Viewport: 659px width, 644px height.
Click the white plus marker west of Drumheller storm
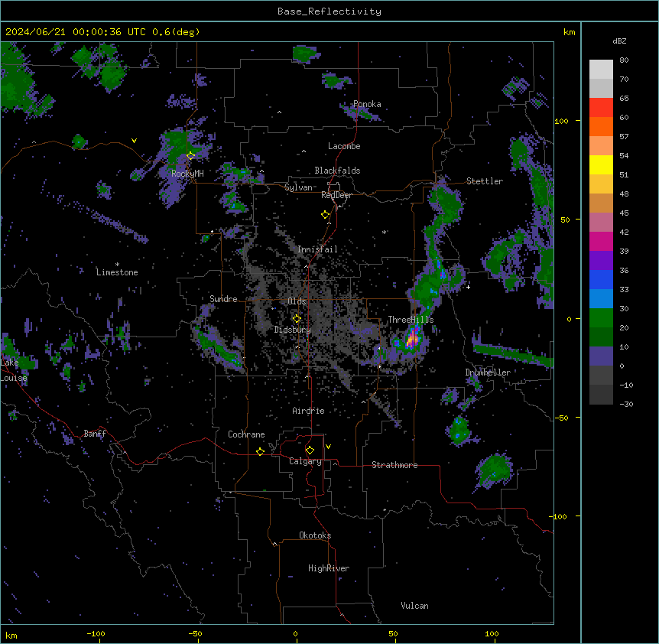(468, 287)
